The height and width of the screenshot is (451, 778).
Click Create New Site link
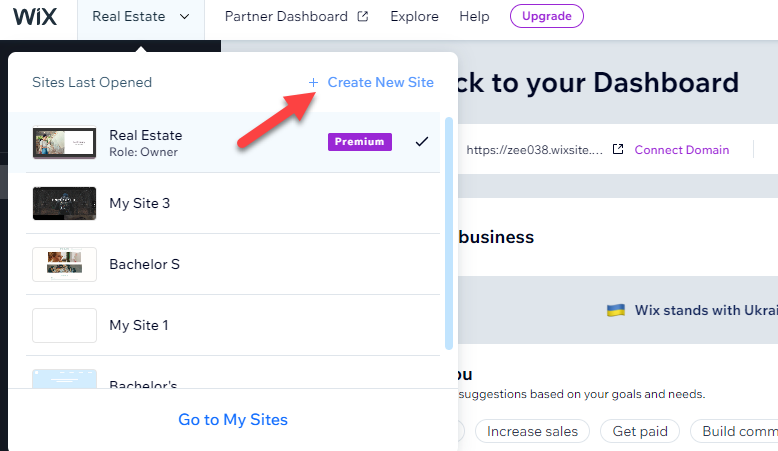click(380, 82)
